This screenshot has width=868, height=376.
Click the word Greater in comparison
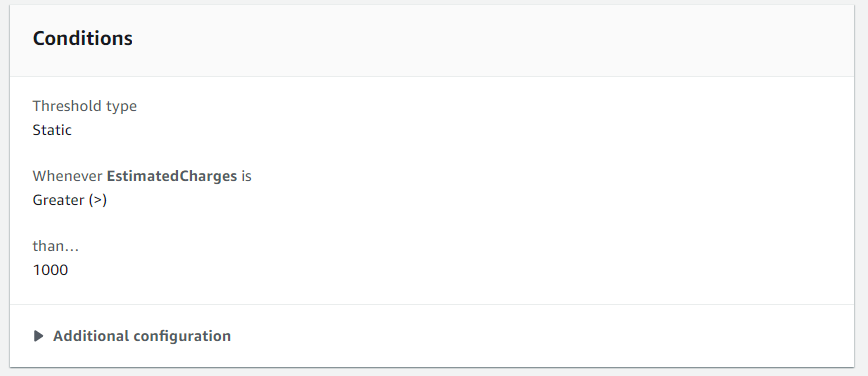58,200
